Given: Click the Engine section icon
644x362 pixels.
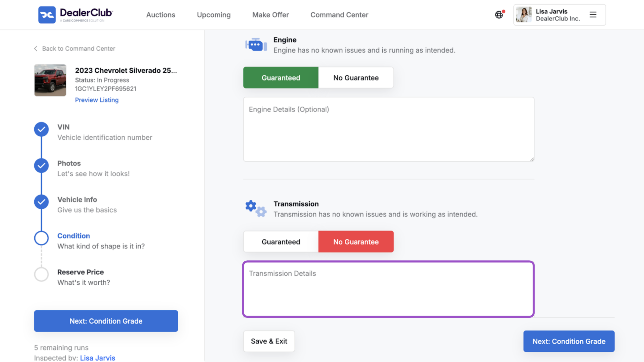Looking at the screenshot, I should click(256, 45).
